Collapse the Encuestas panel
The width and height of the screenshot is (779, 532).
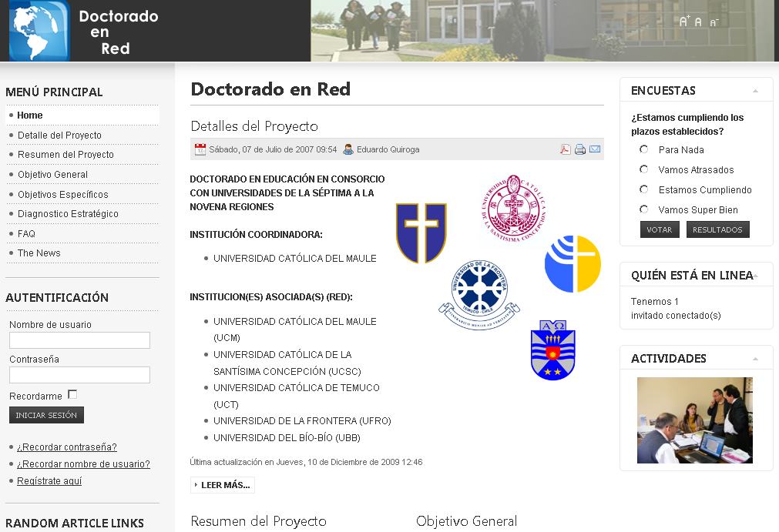pyautogui.click(x=755, y=91)
